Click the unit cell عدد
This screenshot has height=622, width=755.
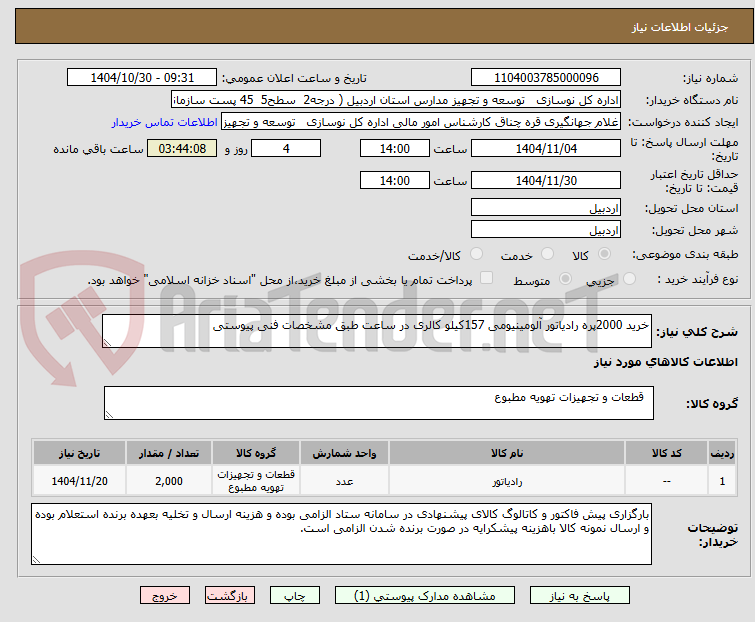[x=344, y=481]
